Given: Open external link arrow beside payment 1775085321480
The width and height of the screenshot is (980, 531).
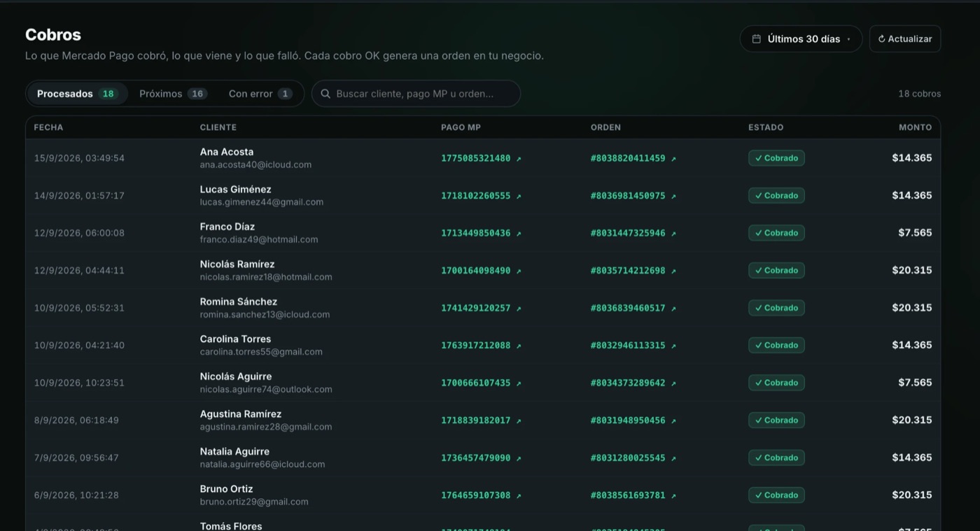Looking at the screenshot, I should tap(519, 159).
